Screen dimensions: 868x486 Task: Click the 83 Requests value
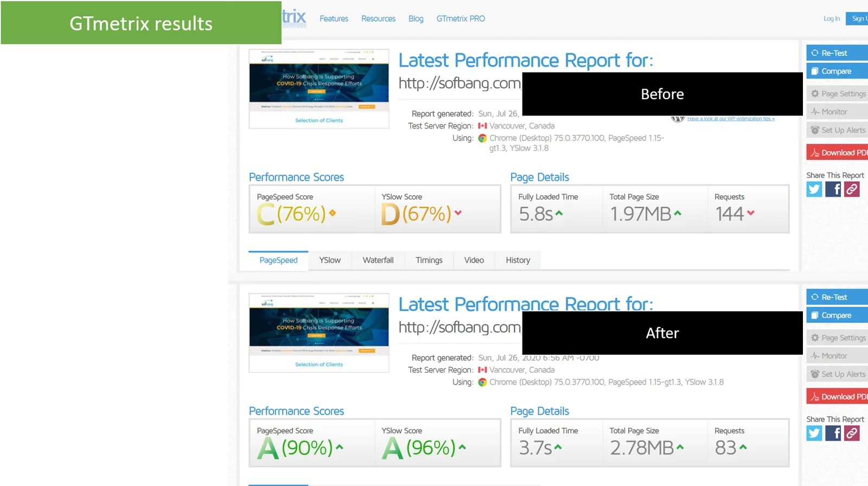coord(726,447)
